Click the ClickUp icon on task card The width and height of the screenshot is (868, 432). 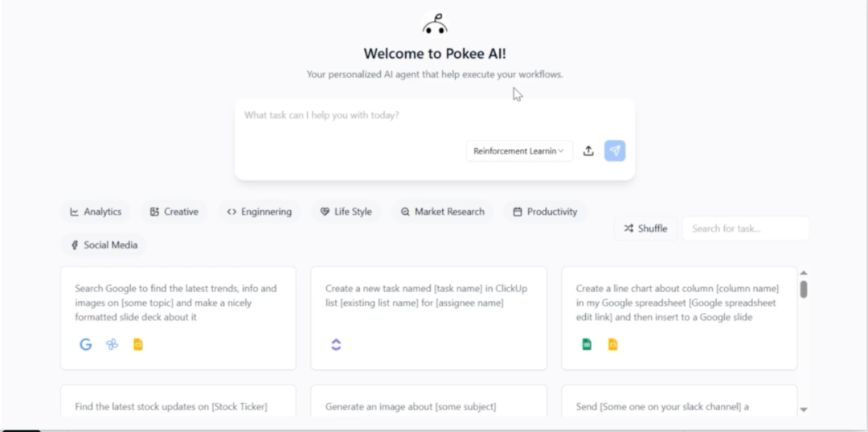pyautogui.click(x=336, y=344)
